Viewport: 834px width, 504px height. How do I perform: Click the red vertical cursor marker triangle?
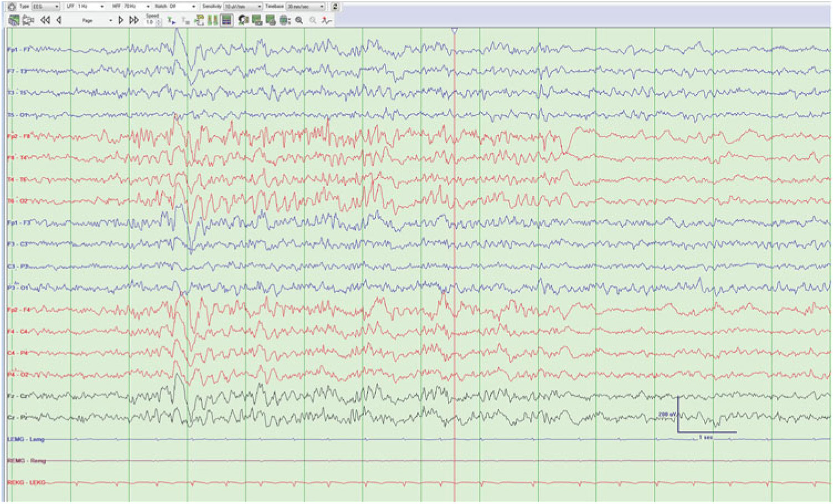[455, 31]
